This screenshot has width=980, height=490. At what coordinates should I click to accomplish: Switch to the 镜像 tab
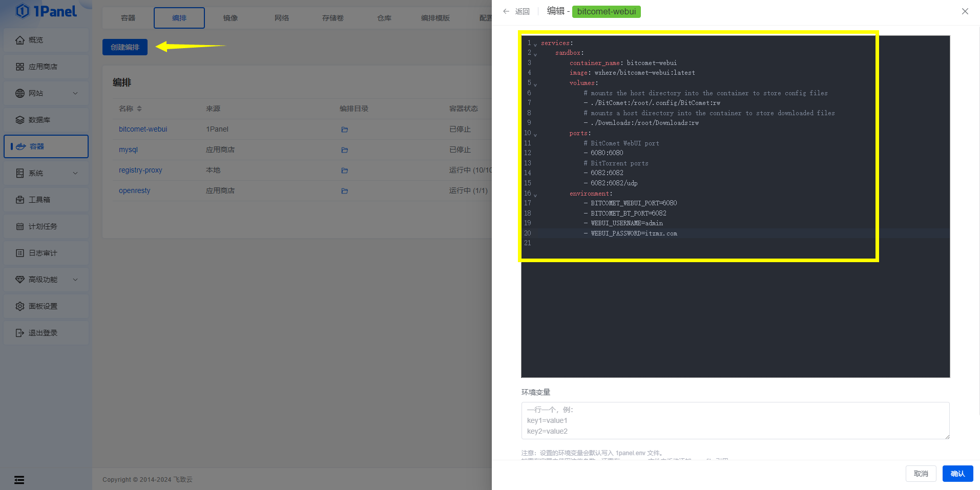[231, 18]
